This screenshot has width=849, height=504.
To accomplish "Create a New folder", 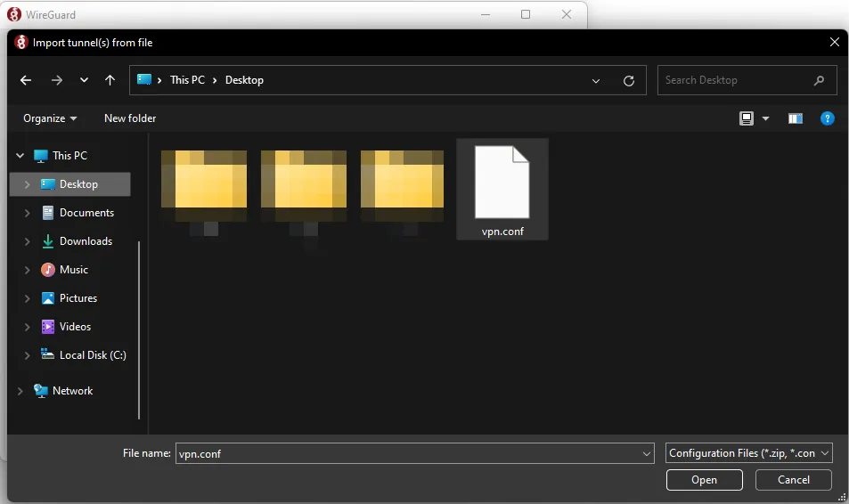I will pos(130,118).
